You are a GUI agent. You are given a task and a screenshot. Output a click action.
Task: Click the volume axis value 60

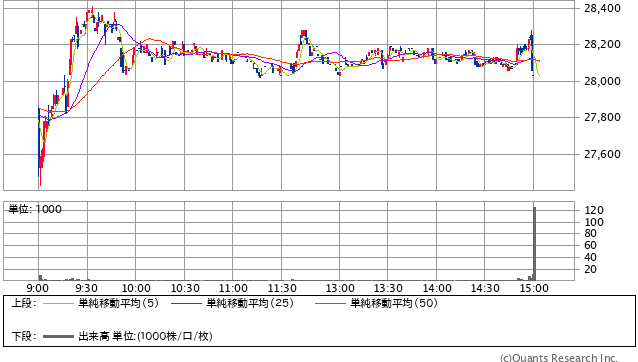click(x=590, y=245)
